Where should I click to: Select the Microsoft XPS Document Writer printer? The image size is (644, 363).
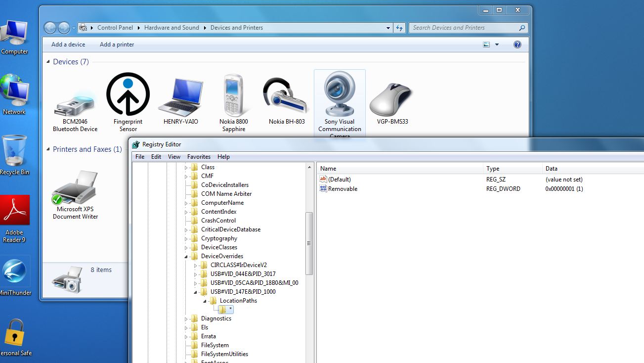75,188
